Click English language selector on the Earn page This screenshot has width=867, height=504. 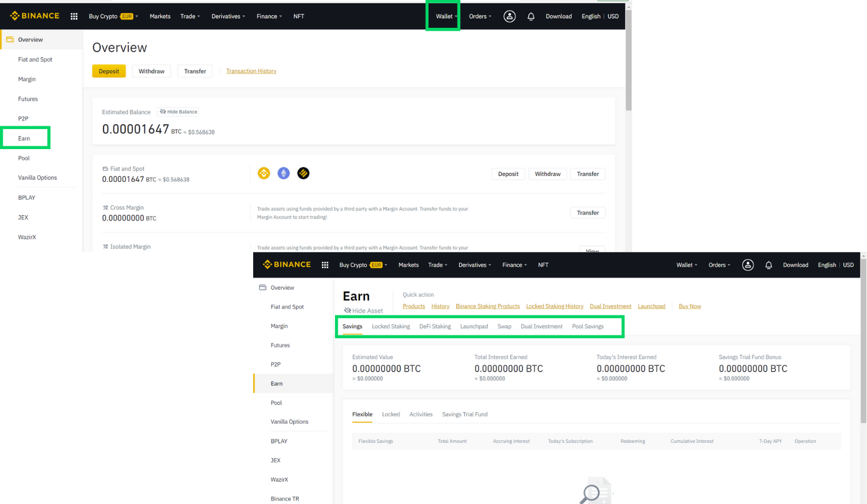point(827,265)
